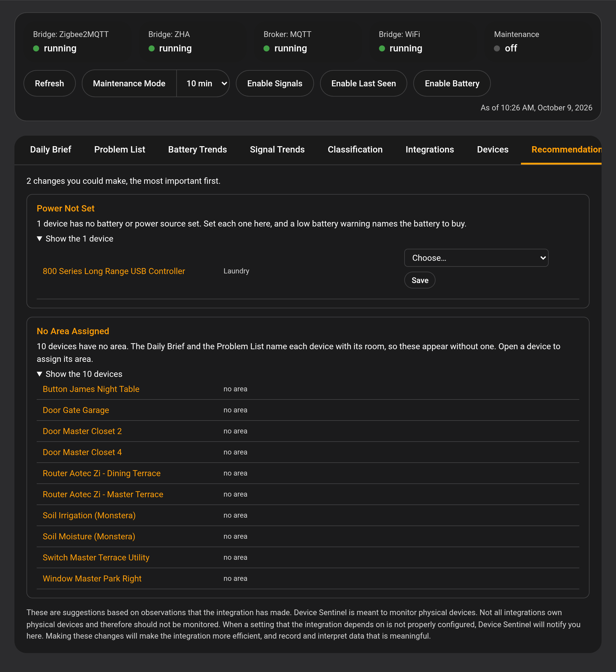
Task: Click the 'Power Not Set' heading
Action: coord(65,208)
